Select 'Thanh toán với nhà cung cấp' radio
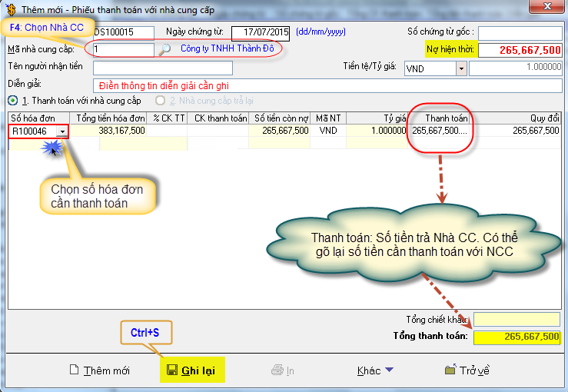The image size is (568, 392). (x=13, y=101)
